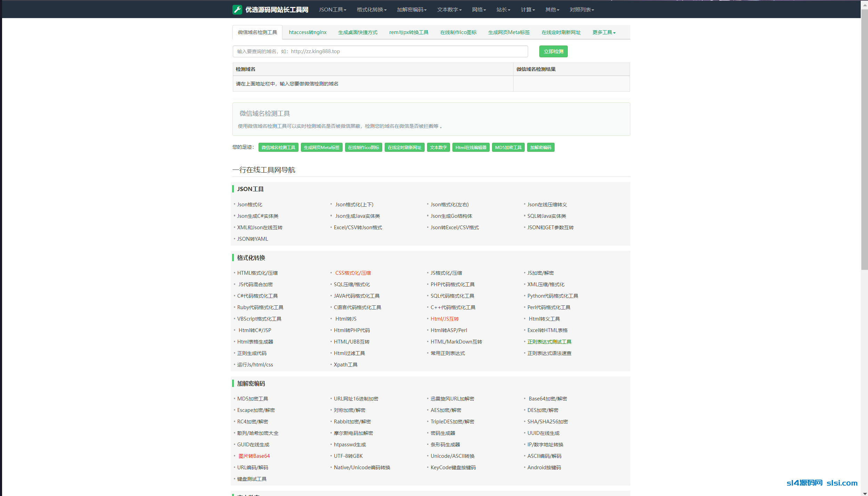Open the JS加密/解密 link
The image size is (868, 496).
click(540, 273)
